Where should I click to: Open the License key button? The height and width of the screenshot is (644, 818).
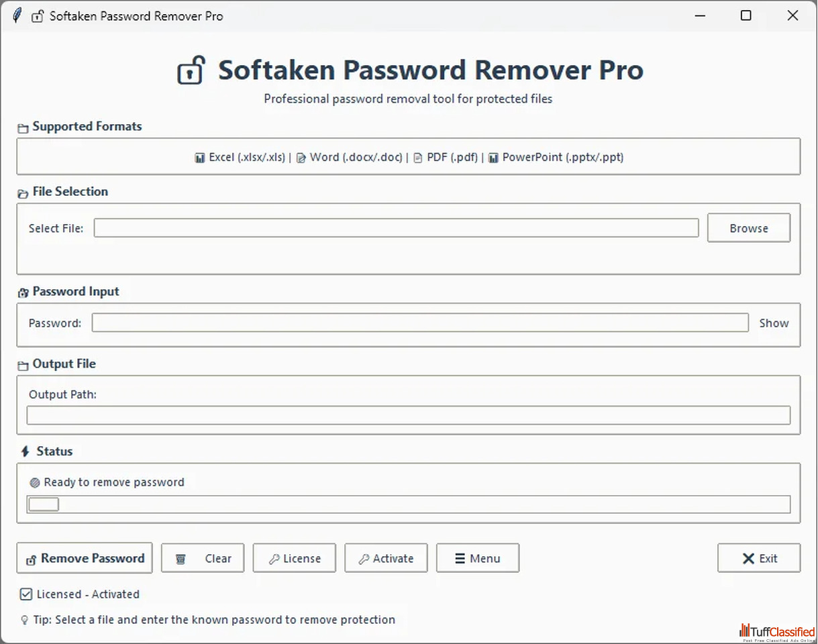coord(294,558)
